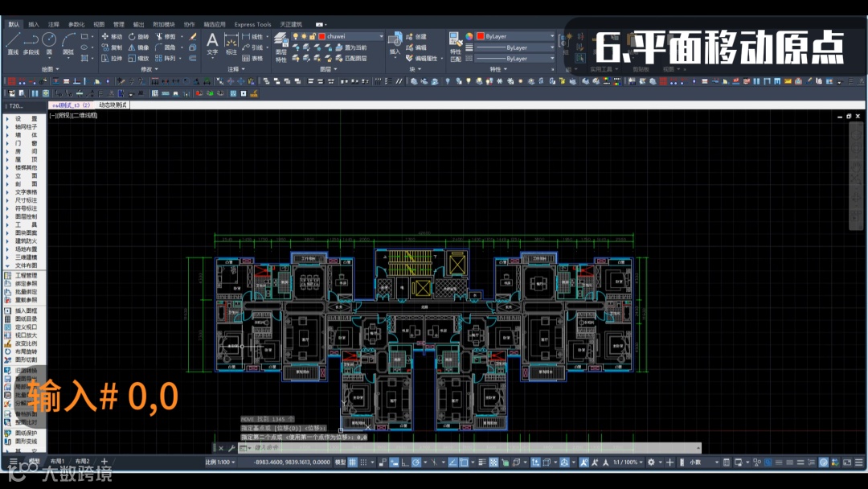Switch to the 布局1 layout tab
Screen dimensions: 868x489
58,462
